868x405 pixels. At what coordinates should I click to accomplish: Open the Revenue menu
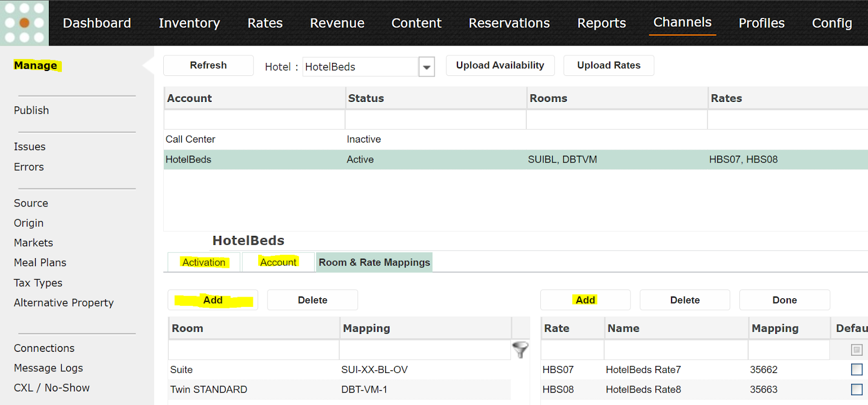337,23
